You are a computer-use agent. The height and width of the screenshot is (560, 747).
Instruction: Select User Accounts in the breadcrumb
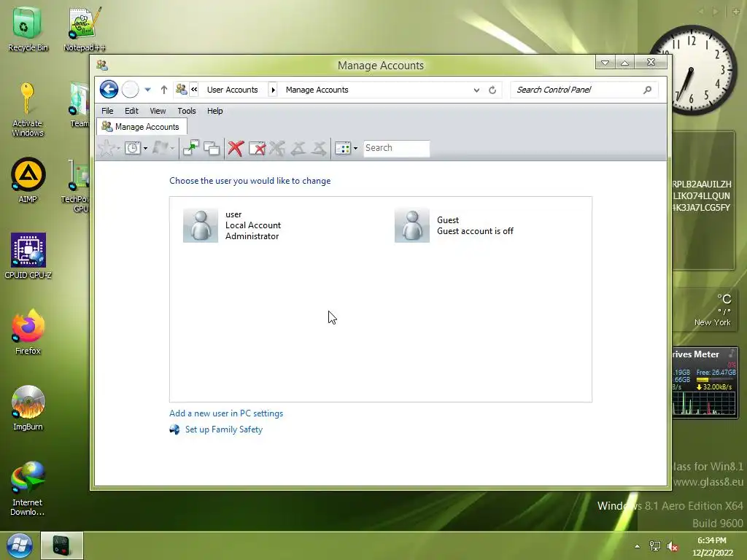click(x=232, y=90)
